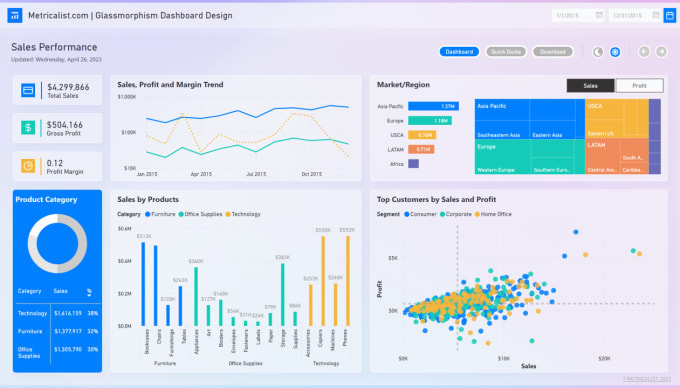Select the blue light mode sun icon
Screen dimensions: 680x388
pyautogui.click(x=615, y=52)
